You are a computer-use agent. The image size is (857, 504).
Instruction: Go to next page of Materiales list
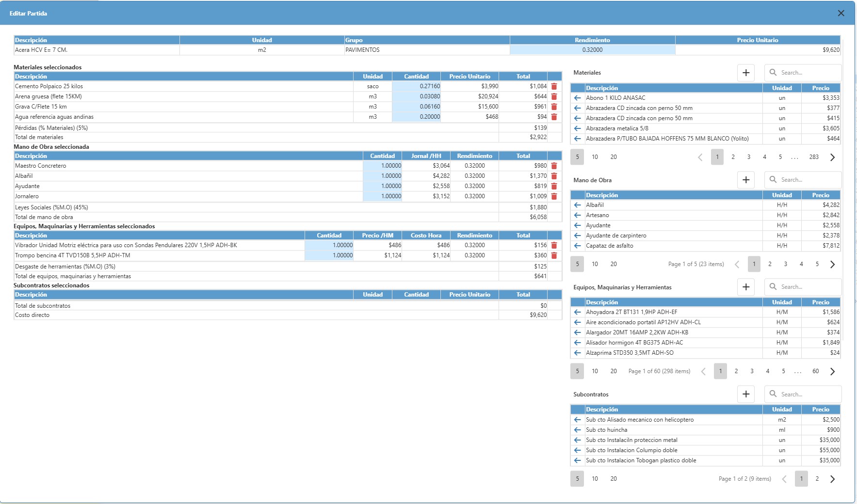[832, 157]
